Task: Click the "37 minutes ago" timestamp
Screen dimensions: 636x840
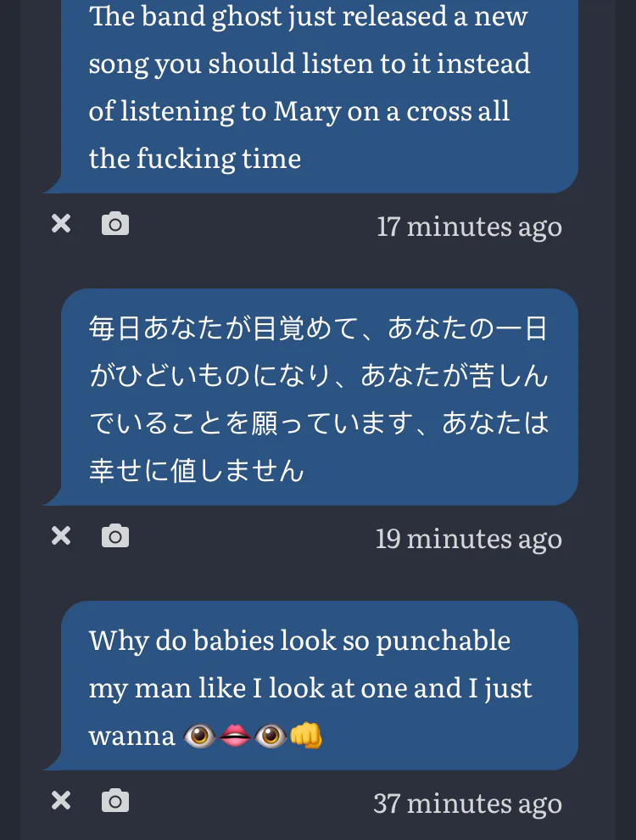Action: tap(467, 803)
